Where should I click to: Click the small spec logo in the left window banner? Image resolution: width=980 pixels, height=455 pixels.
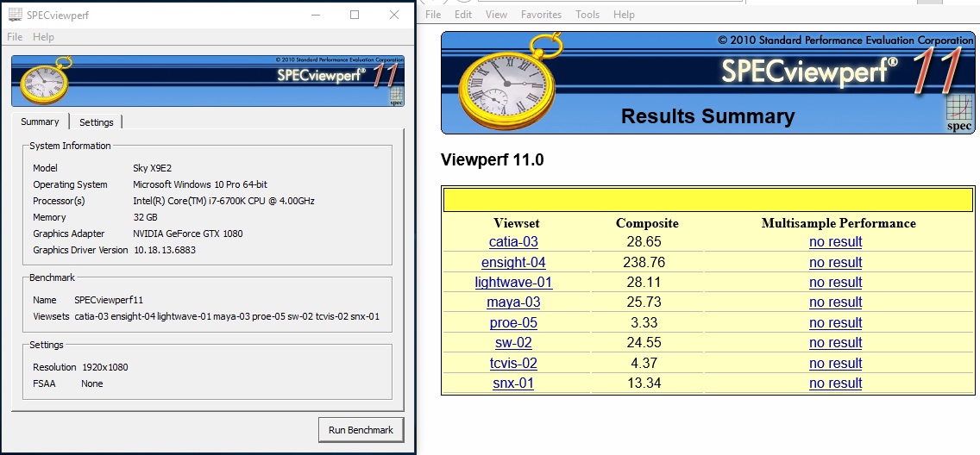[x=396, y=97]
